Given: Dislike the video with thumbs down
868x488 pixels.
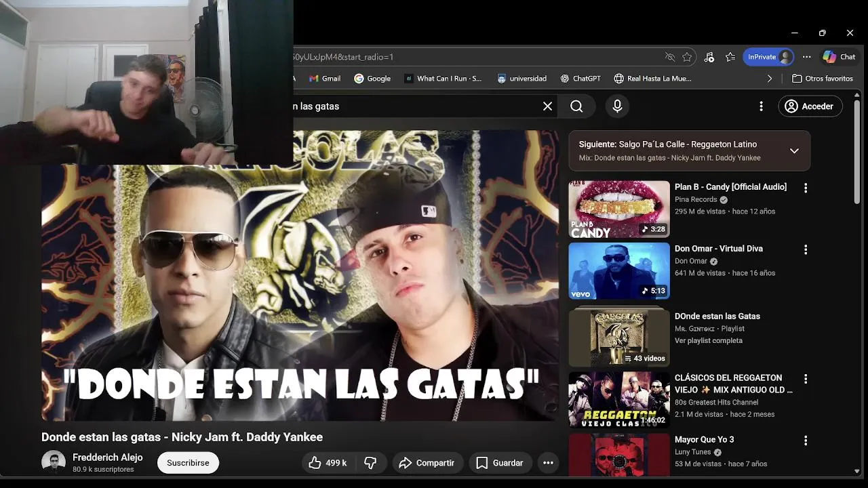Looking at the screenshot, I should [370, 463].
